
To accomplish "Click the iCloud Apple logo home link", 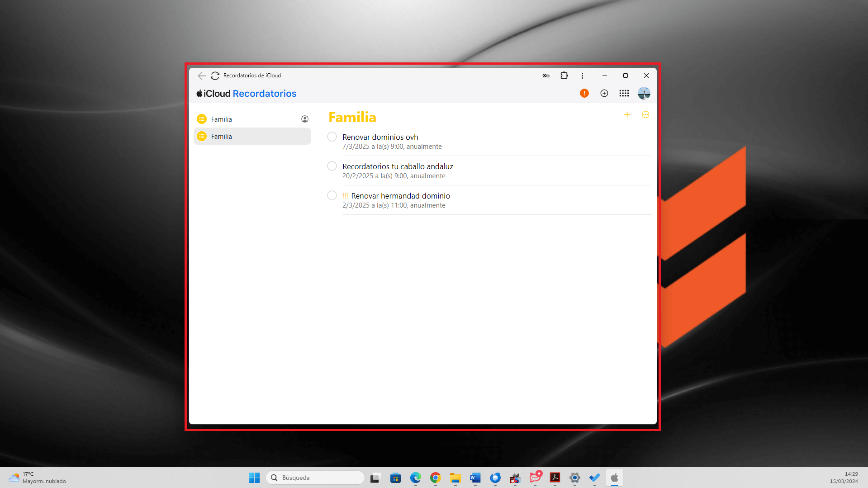I will pyautogui.click(x=213, y=94).
